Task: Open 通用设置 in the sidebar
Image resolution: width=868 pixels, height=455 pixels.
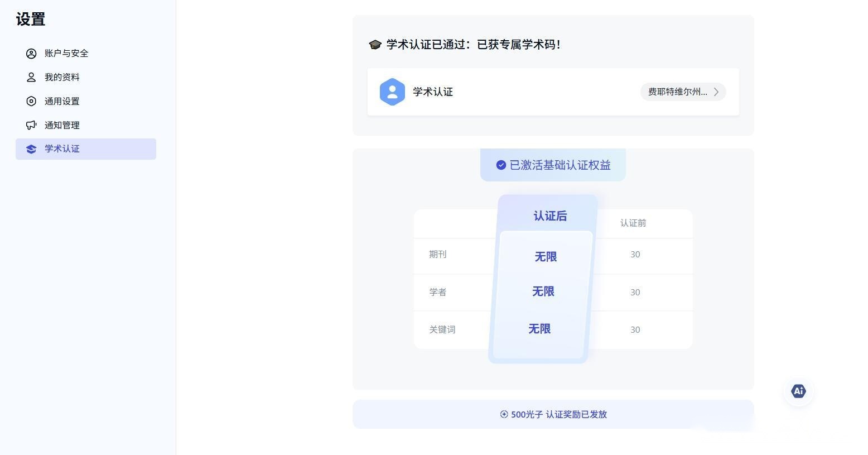Action: 86,102
